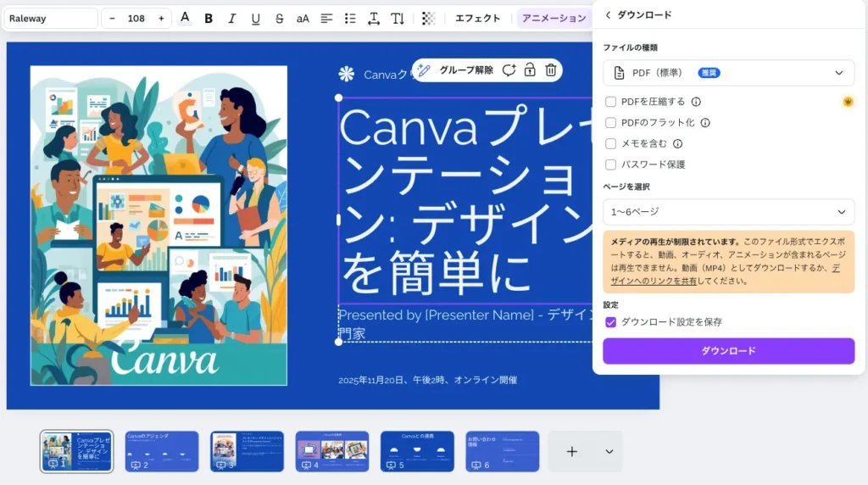Open the transparency control
This screenshot has width=868, height=485.
point(428,19)
